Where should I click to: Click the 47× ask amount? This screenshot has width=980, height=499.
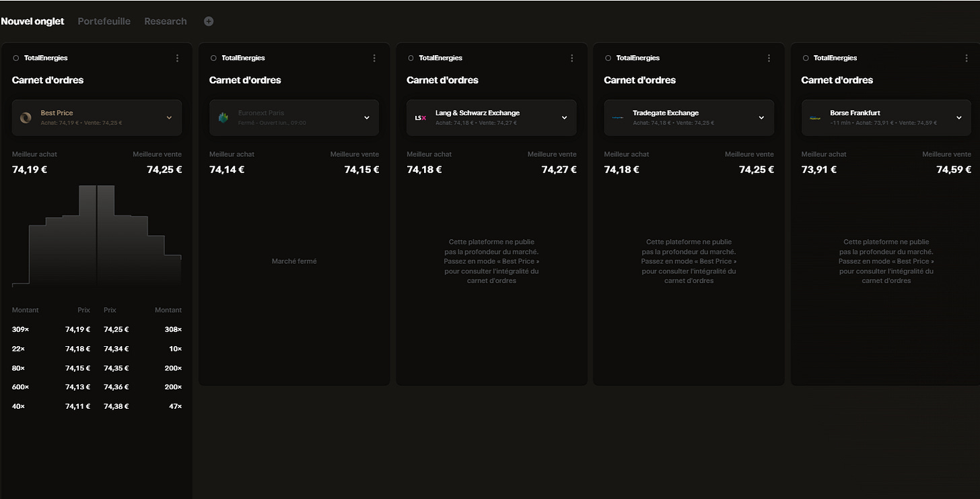[175, 407]
